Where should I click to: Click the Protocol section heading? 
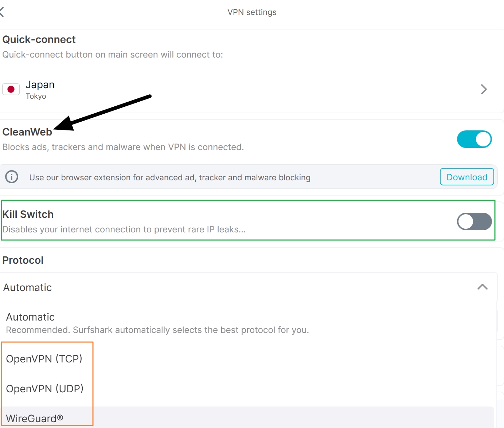[23, 260]
